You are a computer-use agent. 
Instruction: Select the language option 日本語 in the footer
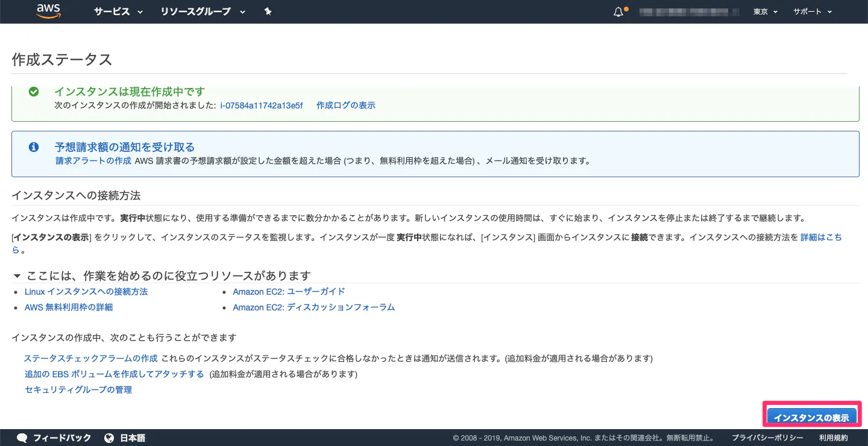click(x=132, y=438)
